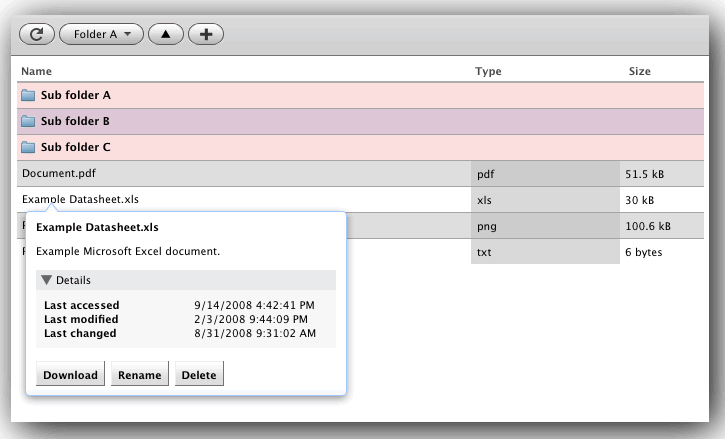Image resolution: width=725 pixels, height=439 pixels.
Task: Open the Folder A dropdown
Action: (x=101, y=34)
